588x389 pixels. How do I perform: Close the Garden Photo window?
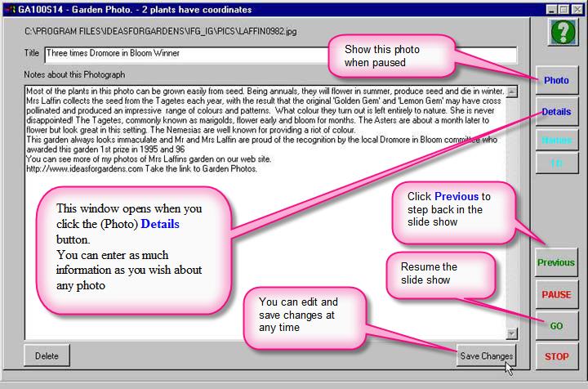point(577,9)
